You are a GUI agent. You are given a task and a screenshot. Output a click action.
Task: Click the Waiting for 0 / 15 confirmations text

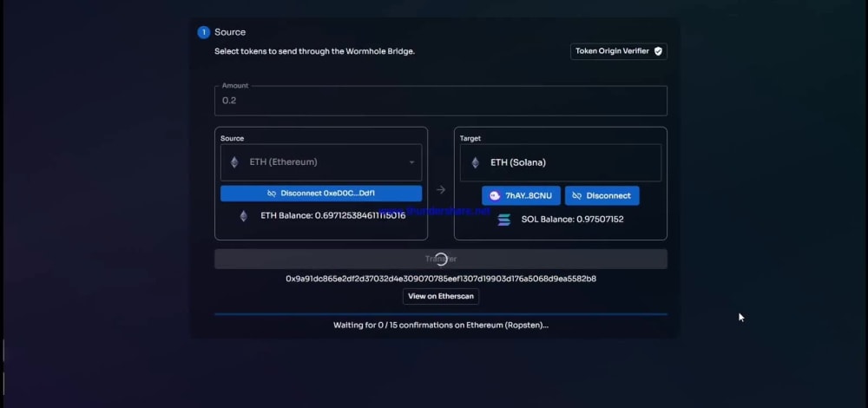pos(441,325)
